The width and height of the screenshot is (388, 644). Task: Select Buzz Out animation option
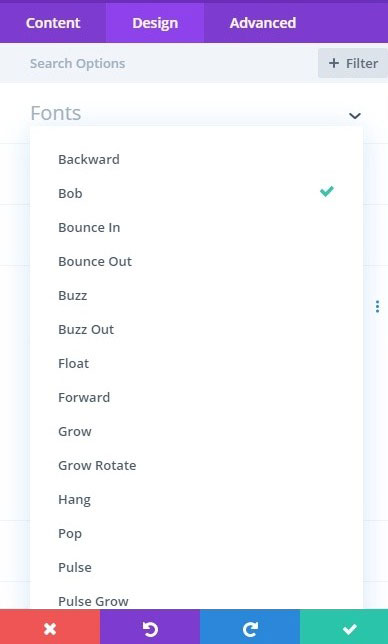86,329
